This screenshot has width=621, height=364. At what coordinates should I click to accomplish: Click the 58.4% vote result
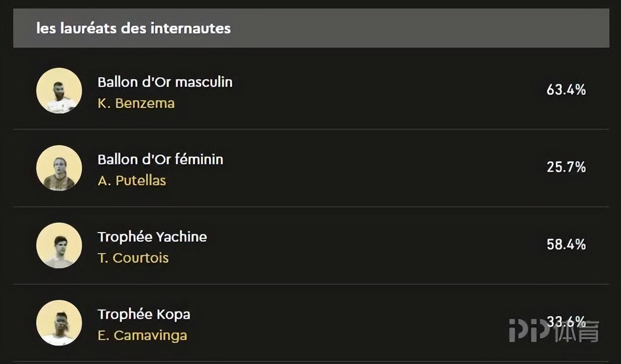(566, 245)
